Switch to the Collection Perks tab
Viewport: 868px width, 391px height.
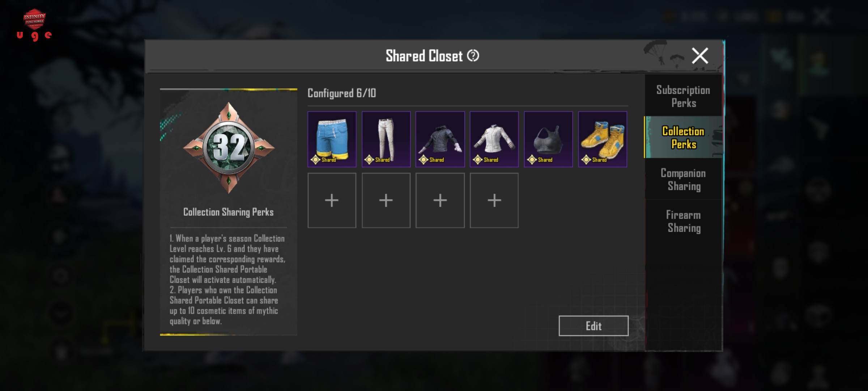(683, 138)
